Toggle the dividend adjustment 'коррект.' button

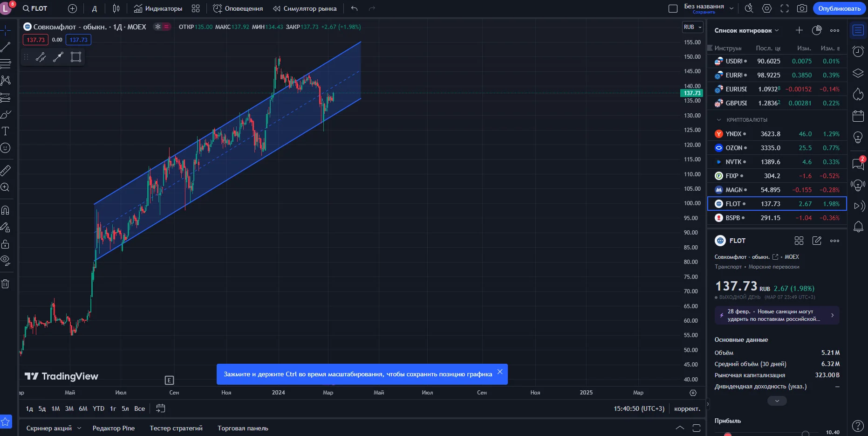[x=687, y=408]
